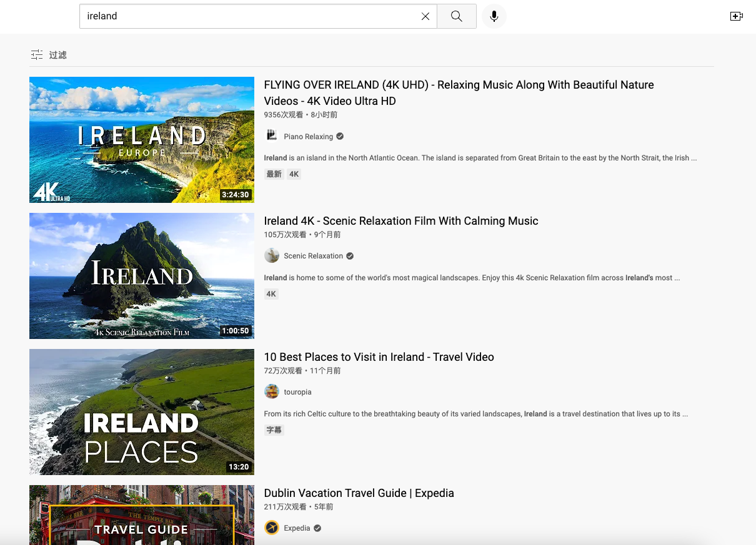Clear the search box with the X icon

(x=425, y=16)
